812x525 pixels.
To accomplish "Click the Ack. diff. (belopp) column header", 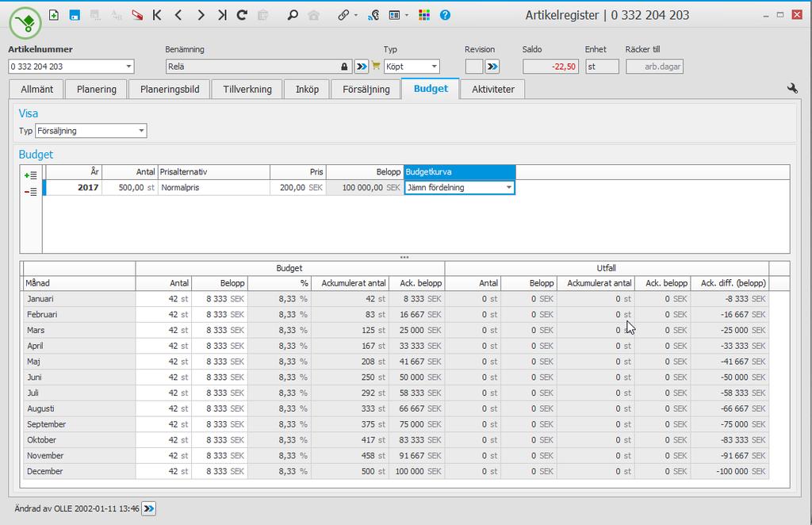I will click(730, 283).
